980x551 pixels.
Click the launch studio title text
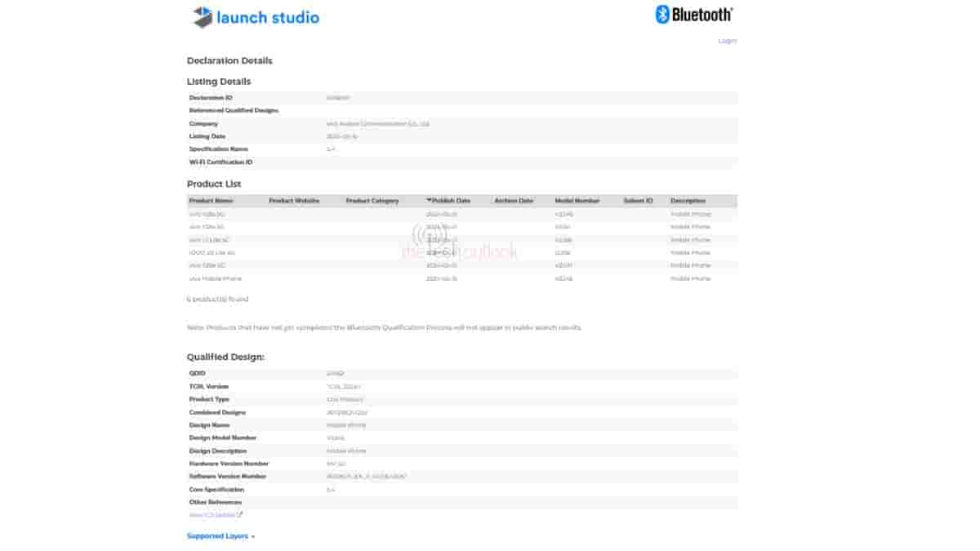click(x=268, y=17)
